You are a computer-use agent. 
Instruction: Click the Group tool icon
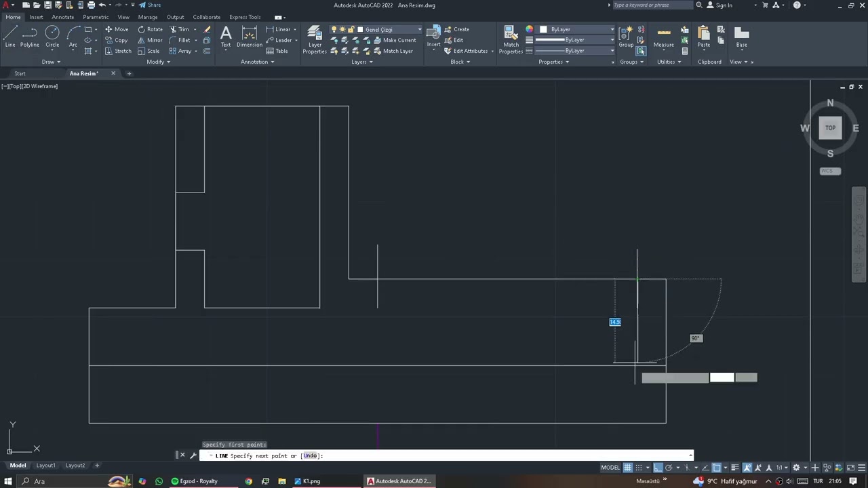tap(626, 37)
